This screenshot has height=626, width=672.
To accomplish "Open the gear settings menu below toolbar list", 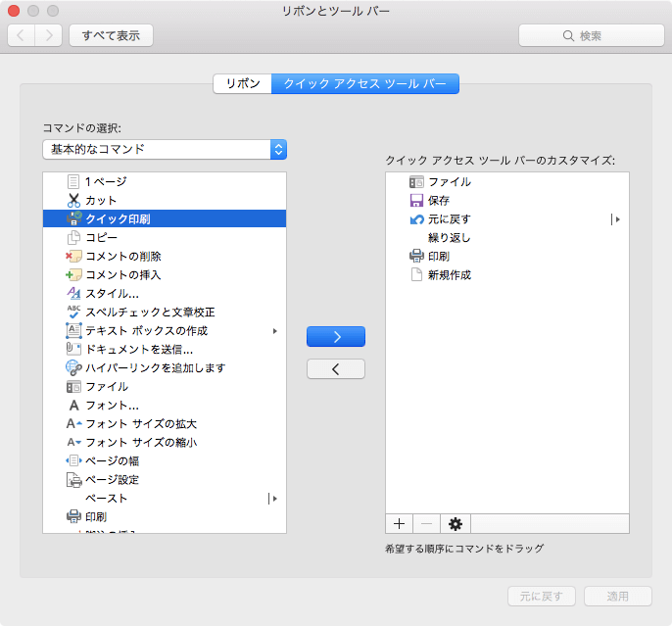I will click(456, 523).
